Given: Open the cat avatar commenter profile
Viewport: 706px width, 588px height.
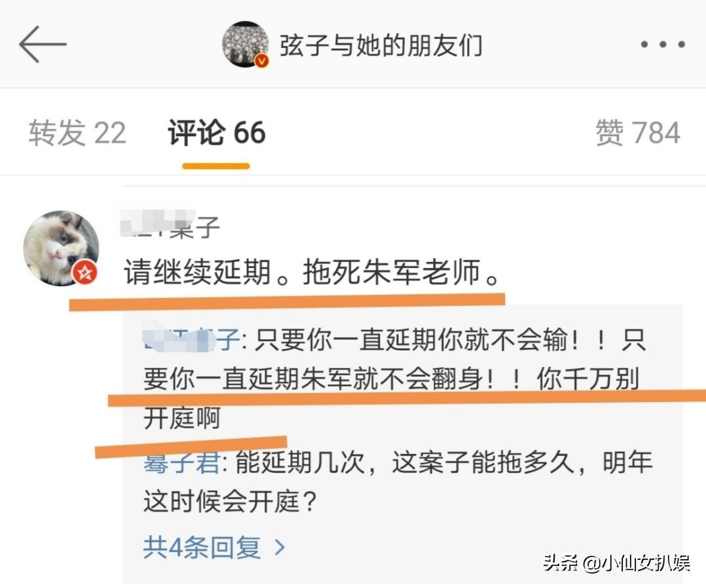Looking at the screenshot, I should coord(61,248).
